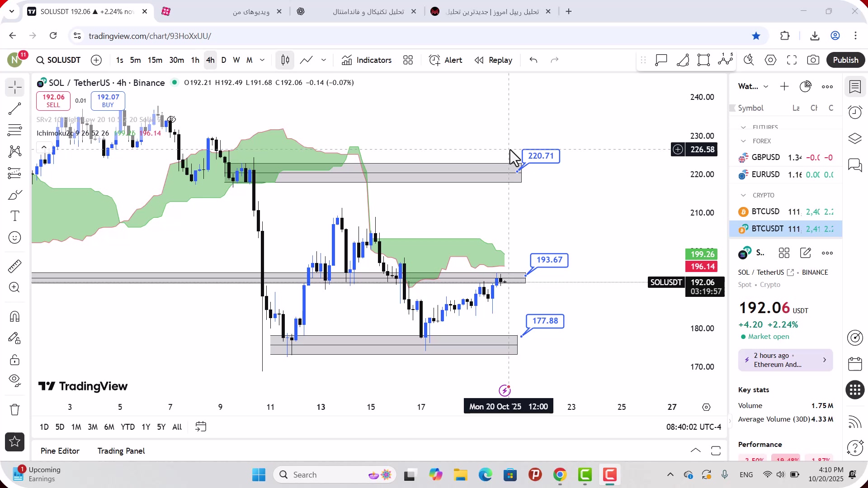
Task: Open the go to date calendar
Action: click(x=201, y=427)
